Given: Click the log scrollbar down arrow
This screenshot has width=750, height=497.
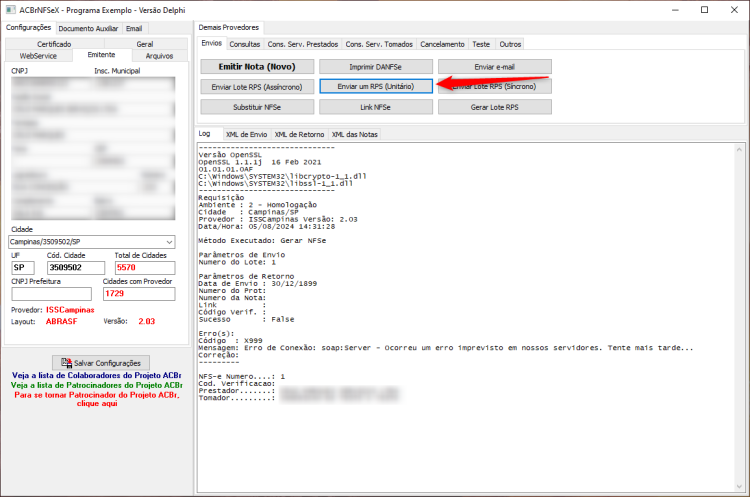Looking at the screenshot, I should [x=739, y=487].
